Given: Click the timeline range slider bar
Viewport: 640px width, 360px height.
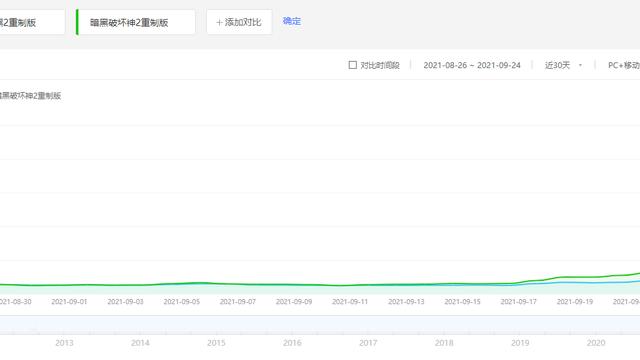Looking at the screenshot, I should (x=320, y=325).
